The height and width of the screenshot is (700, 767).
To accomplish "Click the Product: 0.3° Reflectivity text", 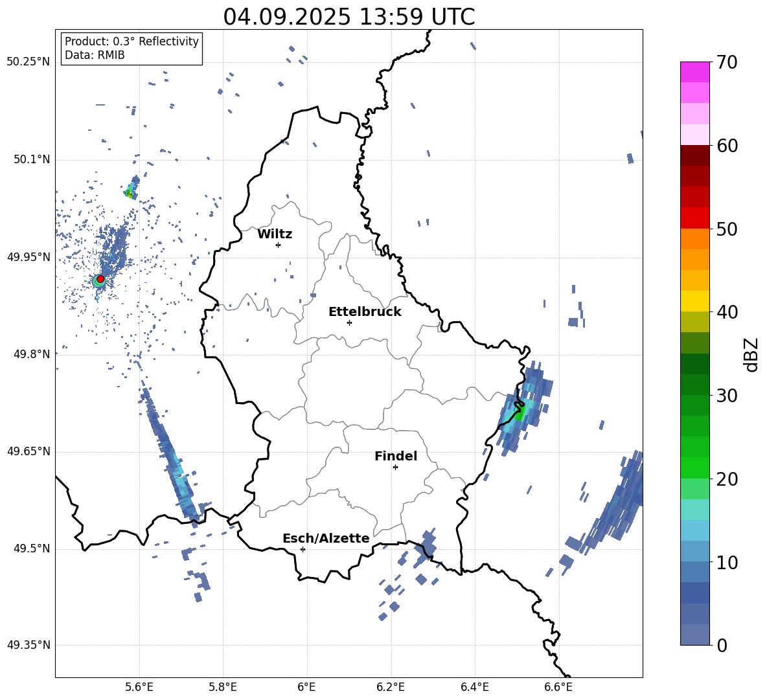I will (x=132, y=41).
